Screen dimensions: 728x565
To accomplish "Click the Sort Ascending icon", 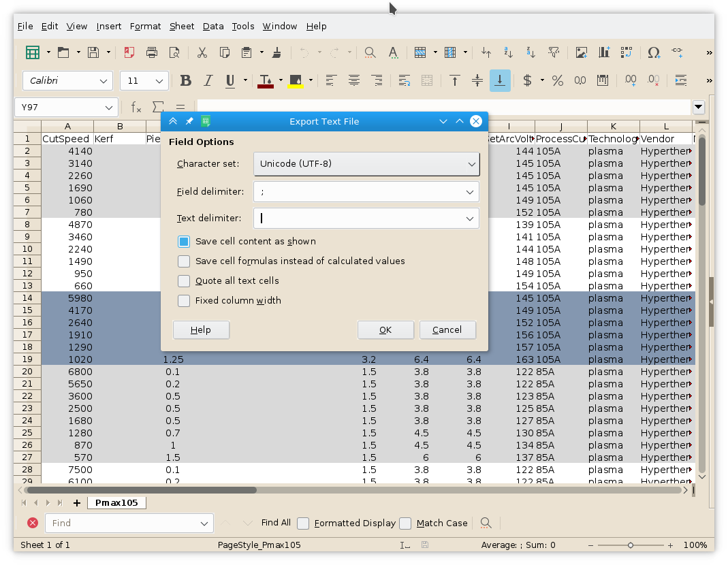I will (x=508, y=52).
